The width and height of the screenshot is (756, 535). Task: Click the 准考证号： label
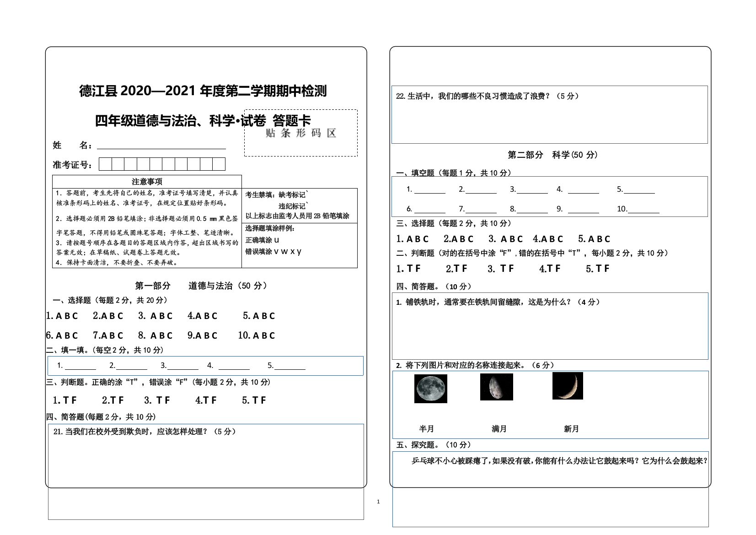point(73,165)
